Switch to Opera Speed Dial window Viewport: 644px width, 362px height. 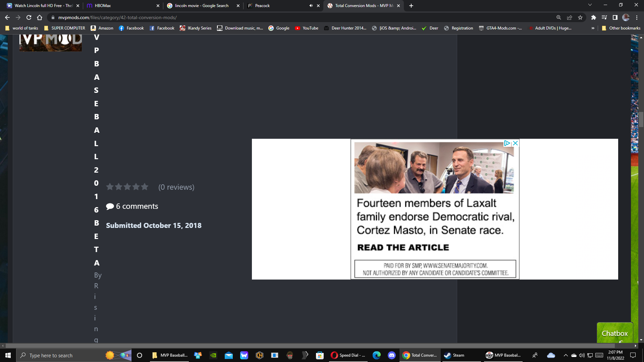coord(348,355)
